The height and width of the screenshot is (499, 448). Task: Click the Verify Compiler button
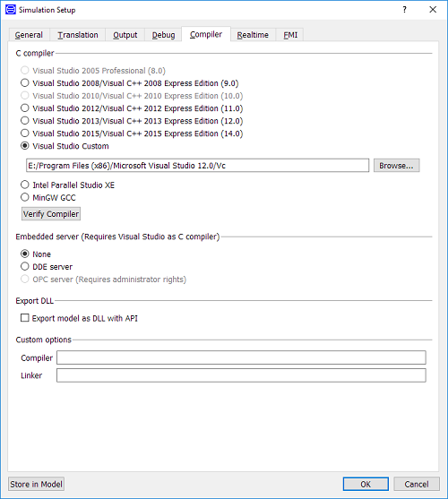point(51,214)
